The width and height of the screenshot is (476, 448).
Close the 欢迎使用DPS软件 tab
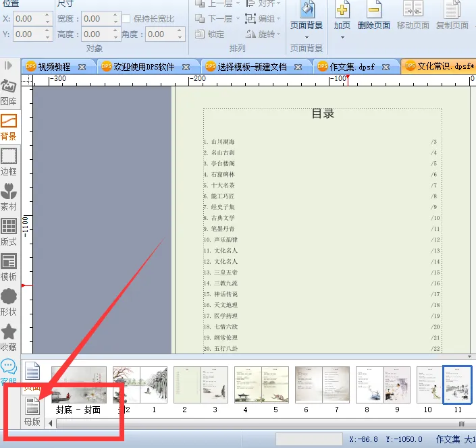(x=188, y=67)
